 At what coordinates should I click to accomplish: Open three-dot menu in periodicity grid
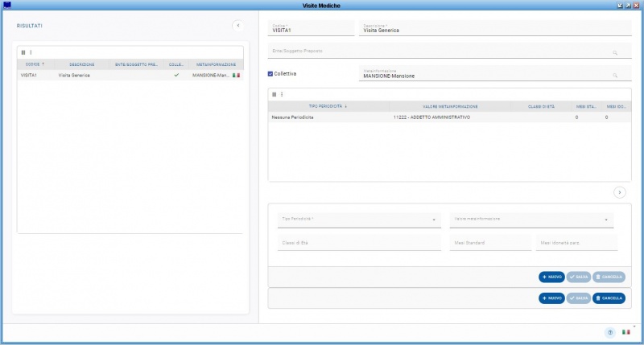[x=282, y=94]
